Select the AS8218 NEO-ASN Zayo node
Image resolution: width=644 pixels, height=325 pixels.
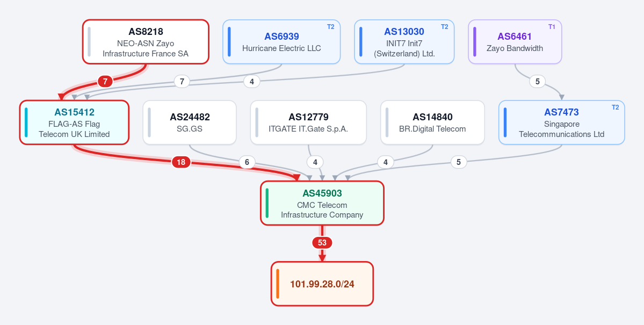tap(146, 42)
